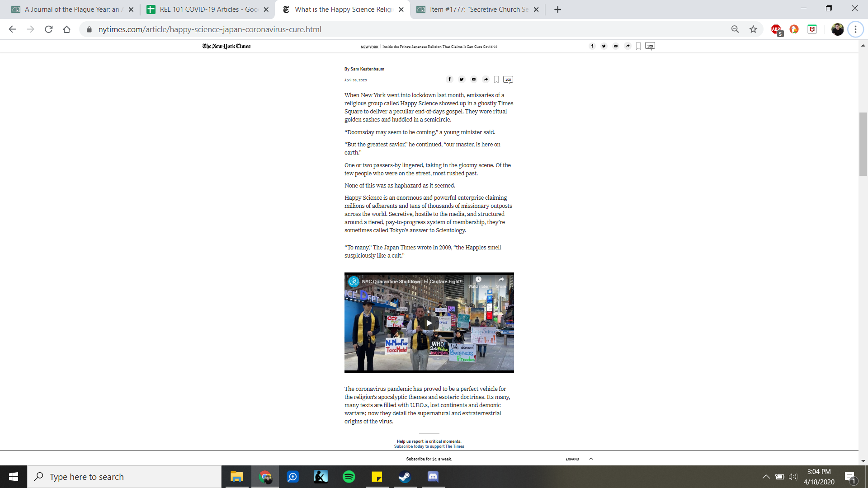Reload the page

click(49, 29)
